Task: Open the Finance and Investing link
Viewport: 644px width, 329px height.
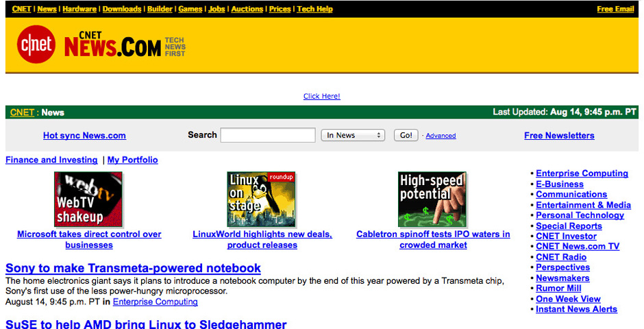Action: coord(51,160)
